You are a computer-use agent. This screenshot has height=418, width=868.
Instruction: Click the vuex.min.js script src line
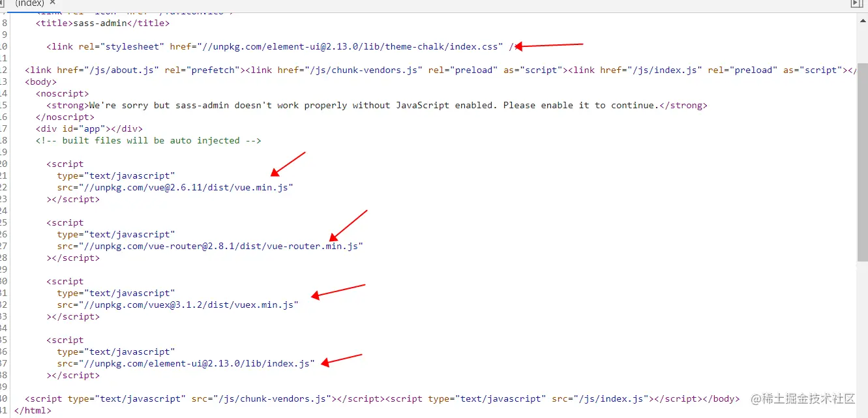pos(178,305)
